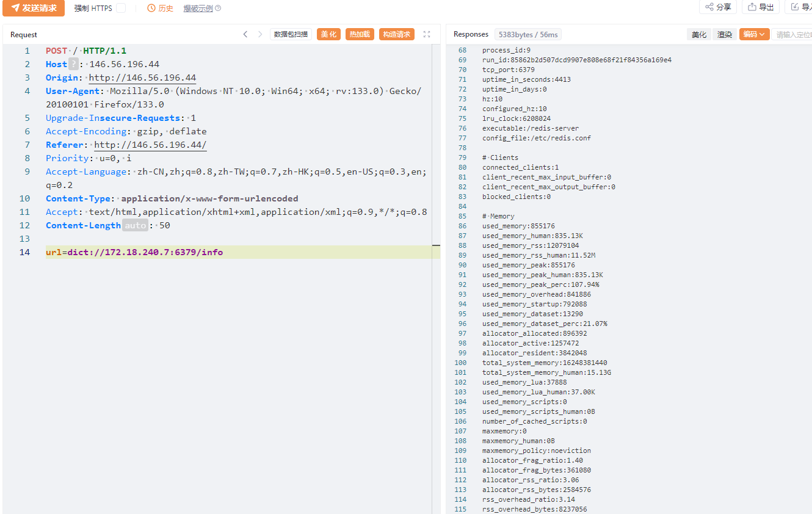Toggle the 强制 HTTPS checkbox
Image resolution: width=812 pixels, height=514 pixels.
tap(121, 8)
